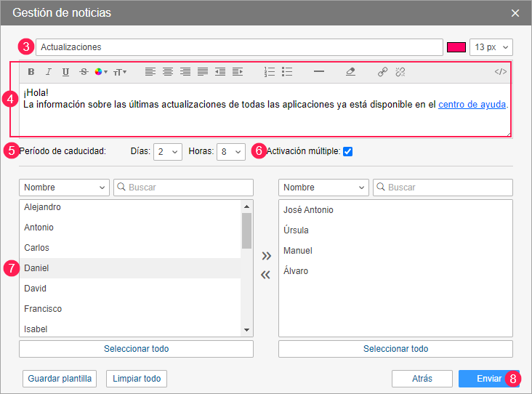Open the Días dropdown

pyautogui.click(x=168, y=151)
